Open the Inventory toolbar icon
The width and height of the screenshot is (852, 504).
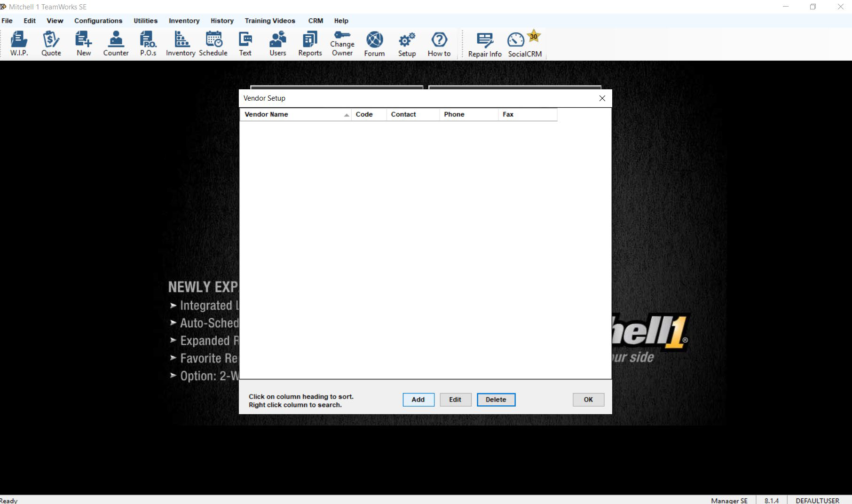[x=180, y=43]
